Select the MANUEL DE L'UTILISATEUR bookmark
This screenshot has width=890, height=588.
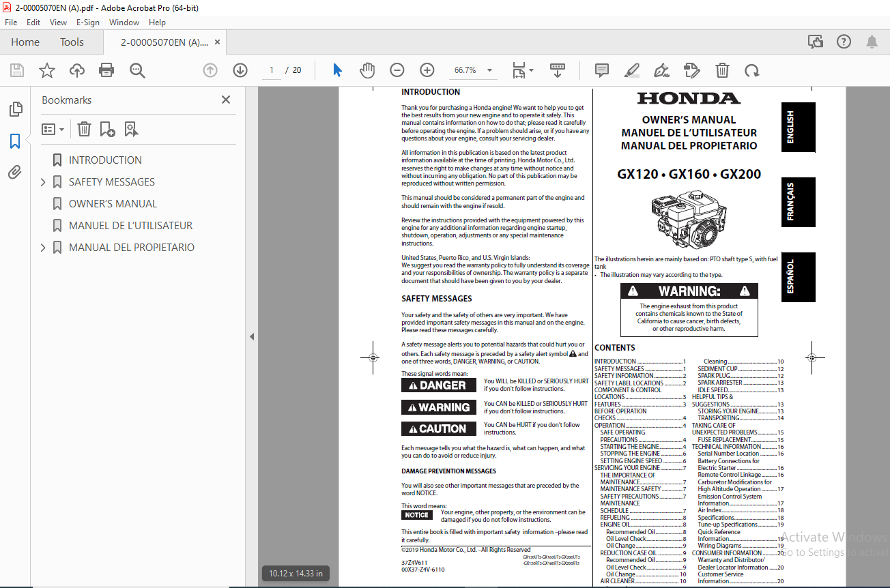coord(130,226)
